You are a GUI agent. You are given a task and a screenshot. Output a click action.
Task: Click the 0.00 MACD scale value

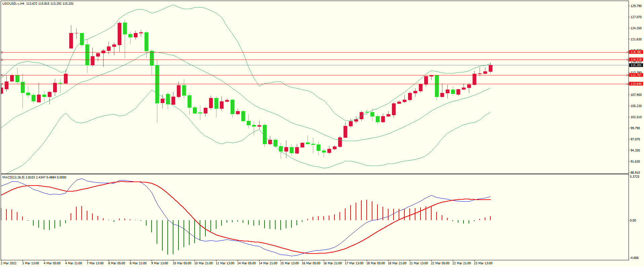(x=633, y=221)
